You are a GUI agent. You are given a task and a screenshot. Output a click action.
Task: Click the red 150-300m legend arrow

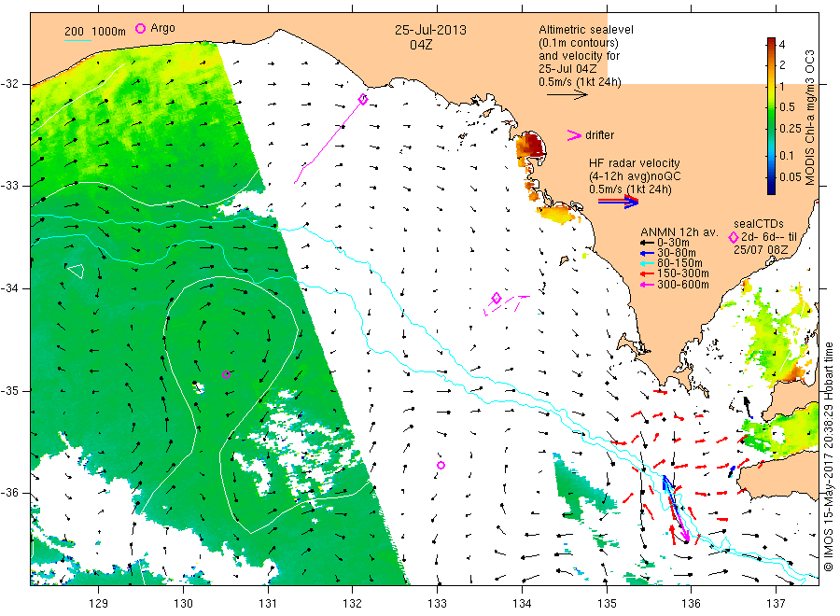point(648,273)
